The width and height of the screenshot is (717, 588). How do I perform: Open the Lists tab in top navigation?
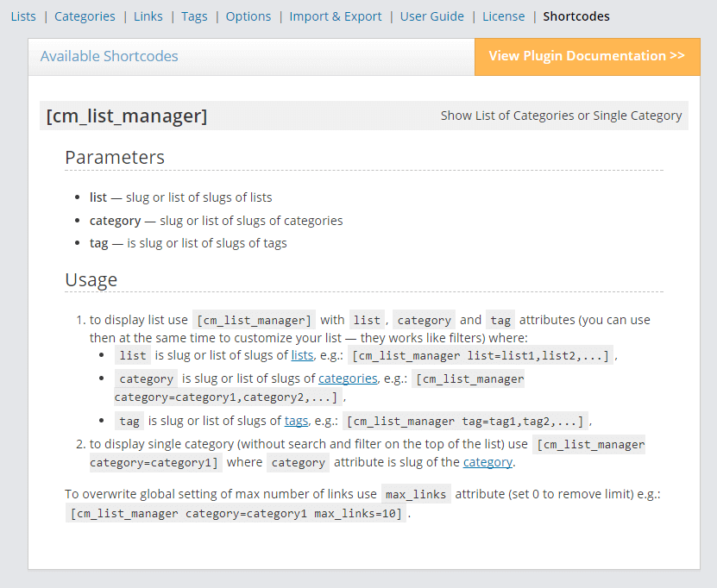[x=23, y=16]
